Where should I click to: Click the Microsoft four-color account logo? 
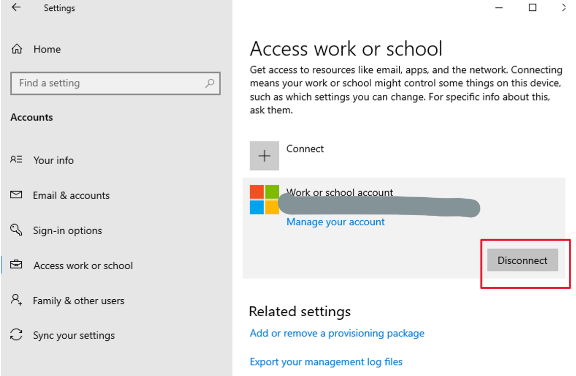[x=264, y=199]
